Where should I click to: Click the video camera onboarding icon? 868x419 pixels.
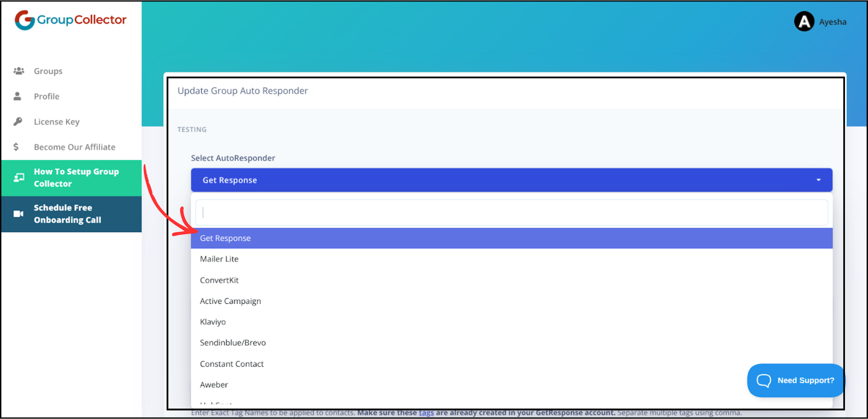(18, 213)
